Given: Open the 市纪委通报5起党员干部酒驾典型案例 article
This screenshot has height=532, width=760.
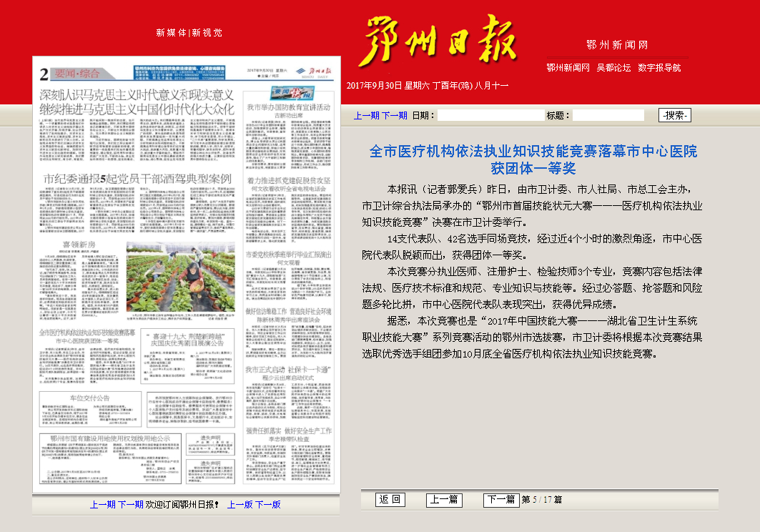Looking at the screenshot, I should pos(138,179).
